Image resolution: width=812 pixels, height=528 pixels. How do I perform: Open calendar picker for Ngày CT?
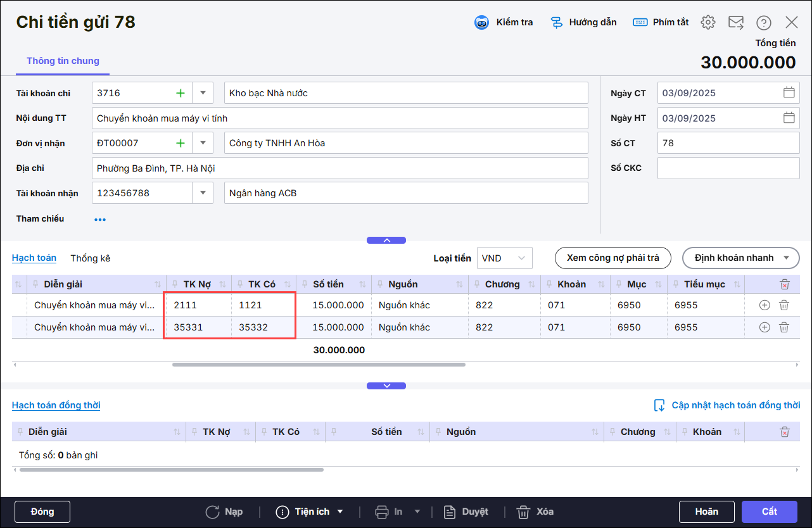click(789, 92)
